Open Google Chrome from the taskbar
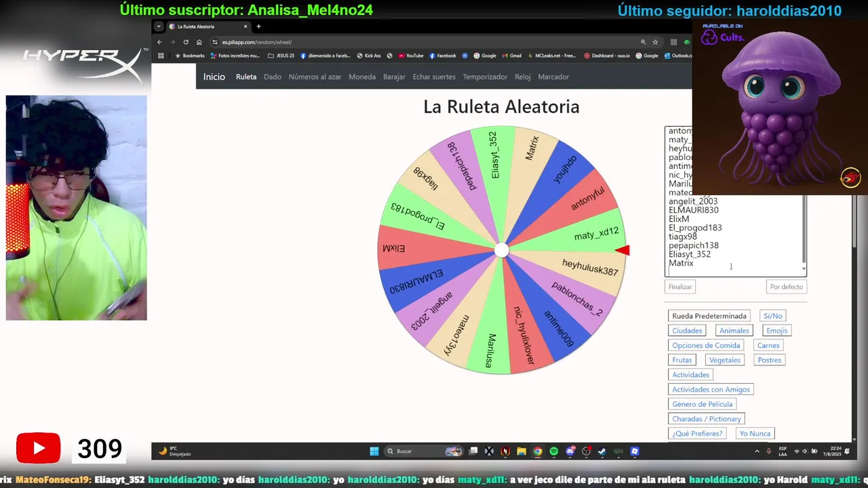The width and height of the screenshot is (868, 488). tap(538, 451)
